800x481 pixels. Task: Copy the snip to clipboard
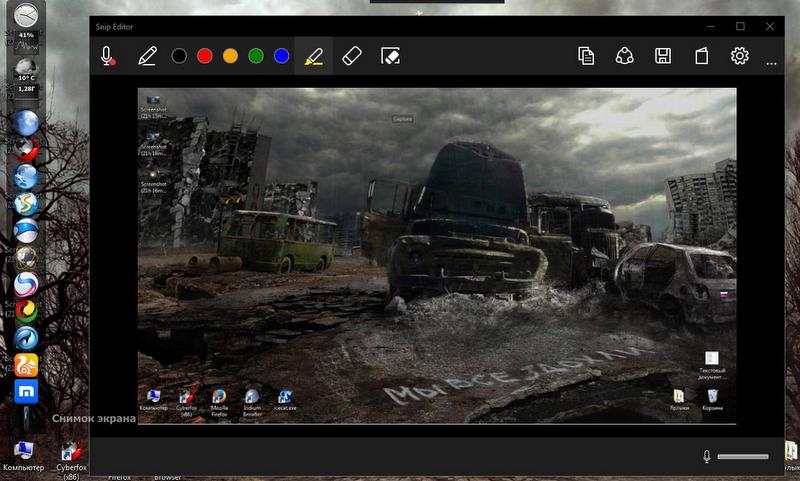[x=586, y=56]
